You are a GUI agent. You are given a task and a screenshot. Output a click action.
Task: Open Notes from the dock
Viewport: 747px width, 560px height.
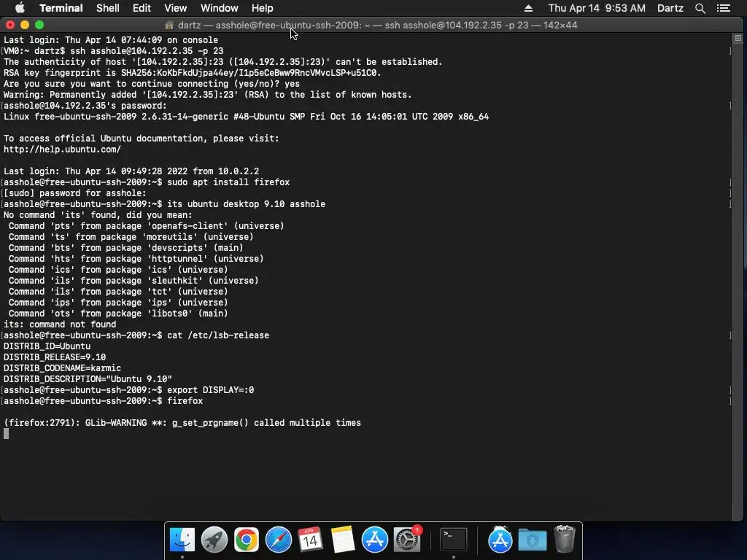coord(343,540)
